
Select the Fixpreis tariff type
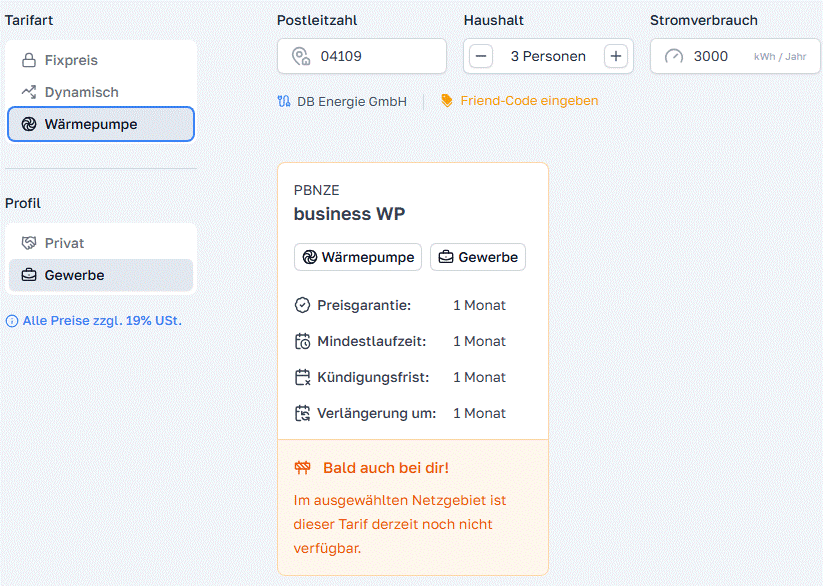[x=71, y=60]
